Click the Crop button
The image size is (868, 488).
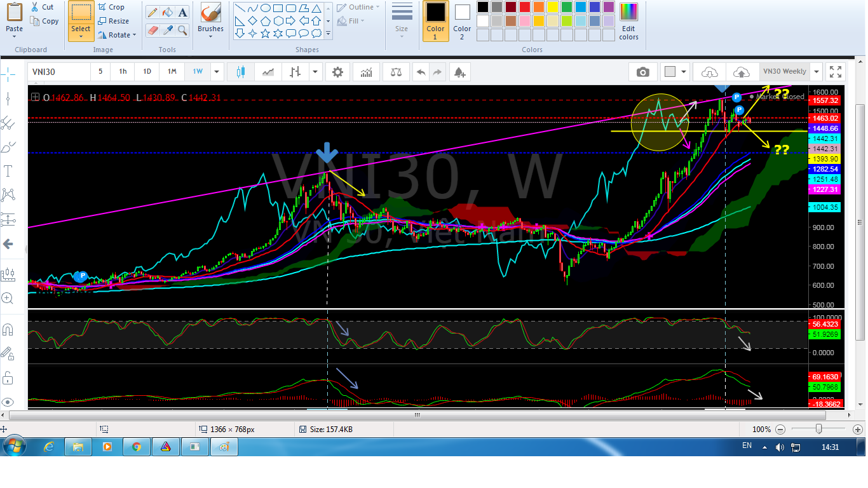111,7
